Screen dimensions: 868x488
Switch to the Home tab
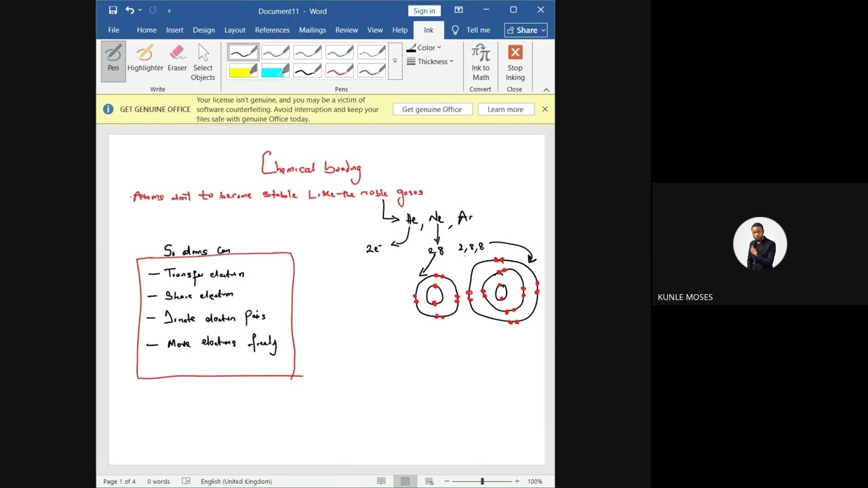[146, 30]
